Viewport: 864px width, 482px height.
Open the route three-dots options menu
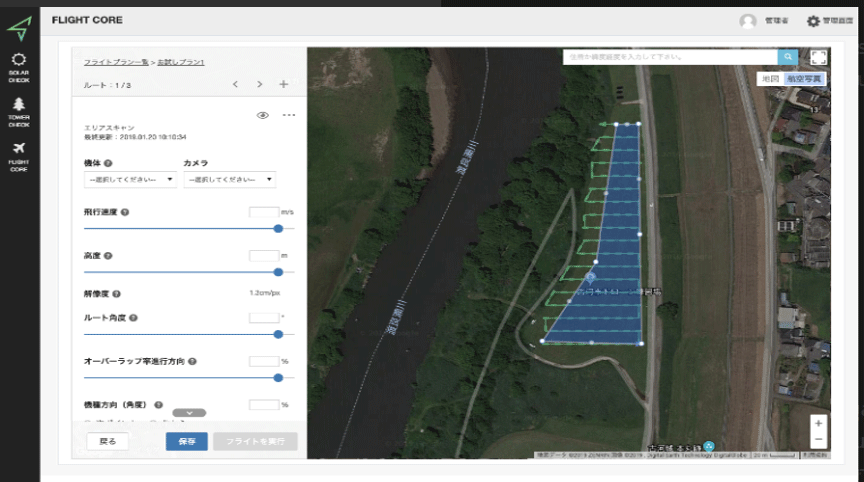[289, 115]
